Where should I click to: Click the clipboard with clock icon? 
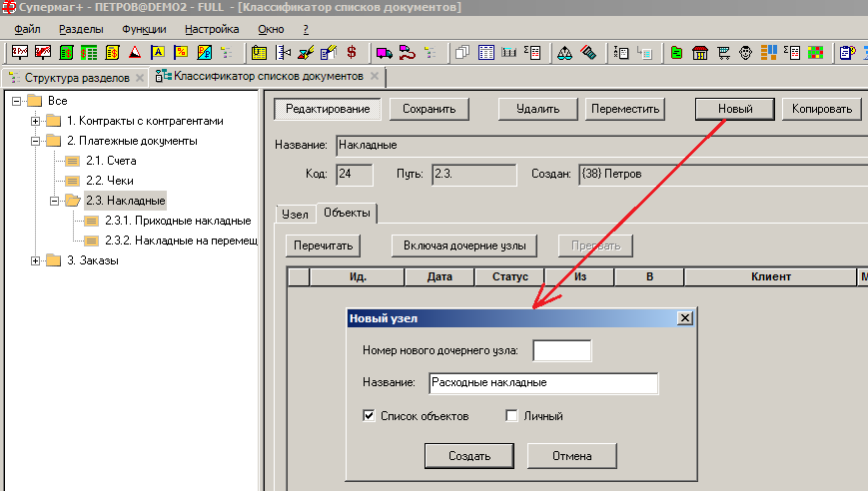click(x=847, y=53)
